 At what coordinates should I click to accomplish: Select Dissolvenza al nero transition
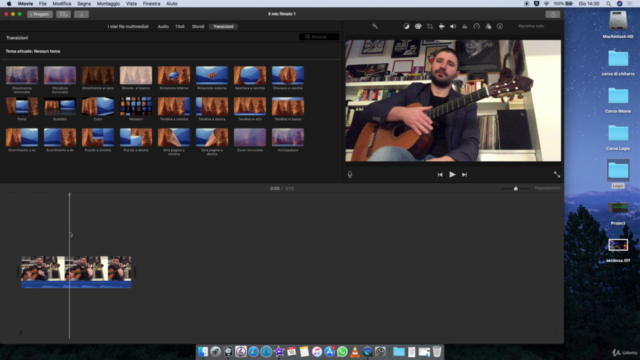tap(98, 76)
